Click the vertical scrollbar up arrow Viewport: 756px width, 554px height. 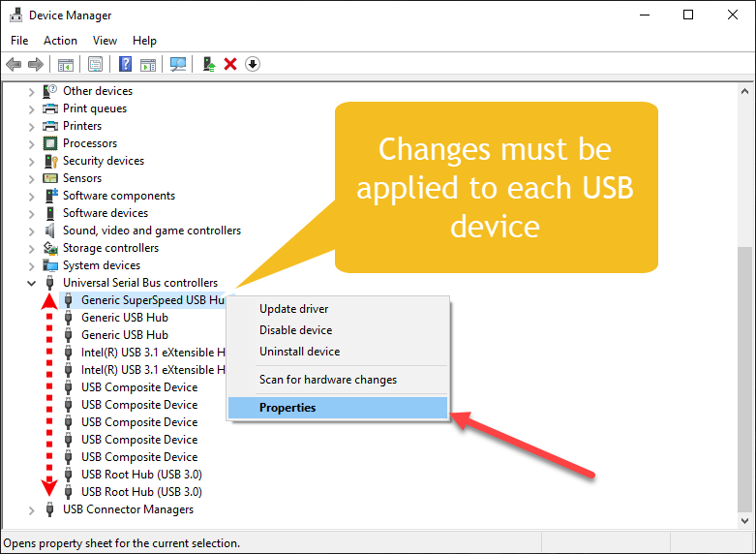click(x=745, y=91)
